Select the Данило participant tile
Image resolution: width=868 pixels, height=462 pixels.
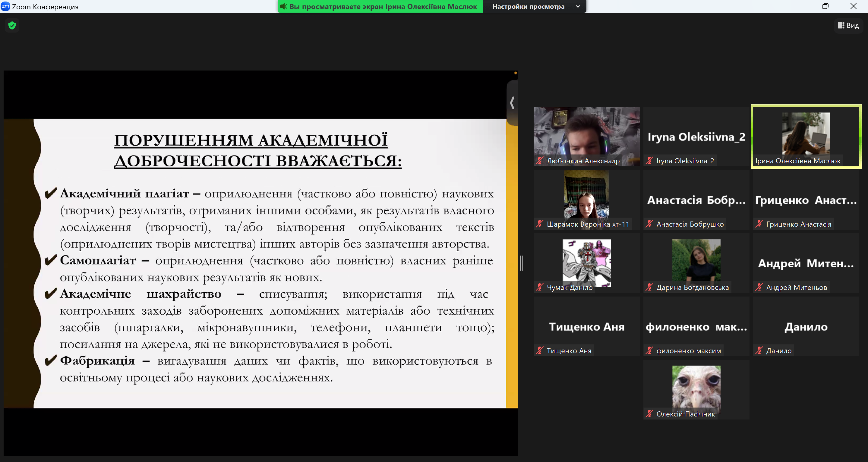click(806, 326)
